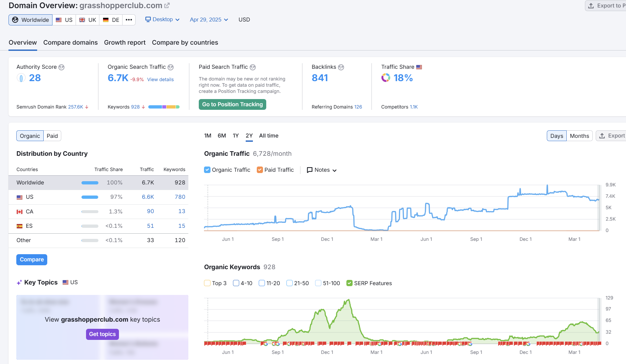Click the UK flag in region selector
This screenshot has width=626, height=364.
click(x=82, y=20)
